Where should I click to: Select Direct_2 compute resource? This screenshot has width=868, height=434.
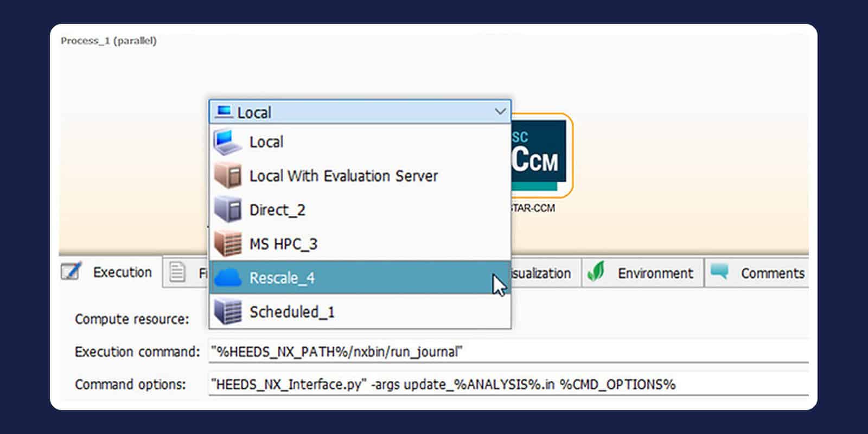[360, 210]
